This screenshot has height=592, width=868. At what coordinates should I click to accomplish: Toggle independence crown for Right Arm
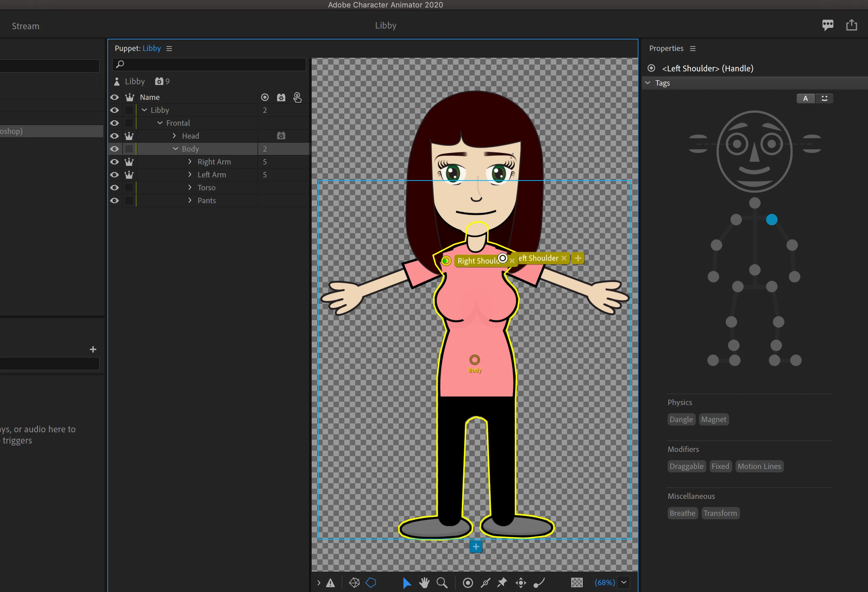click(x=129, y=162)
